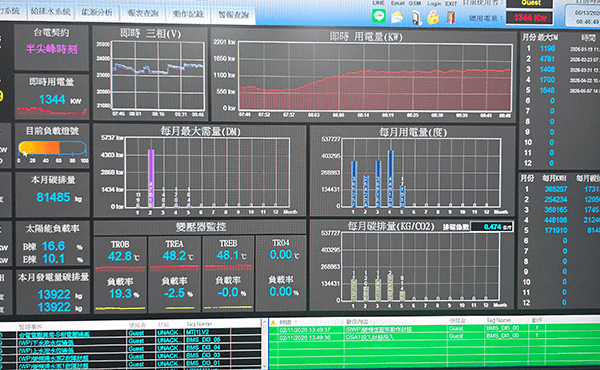Screen dimensions: 600x370
Task: Click month 4 KWH value 448108
Action: 556,220
